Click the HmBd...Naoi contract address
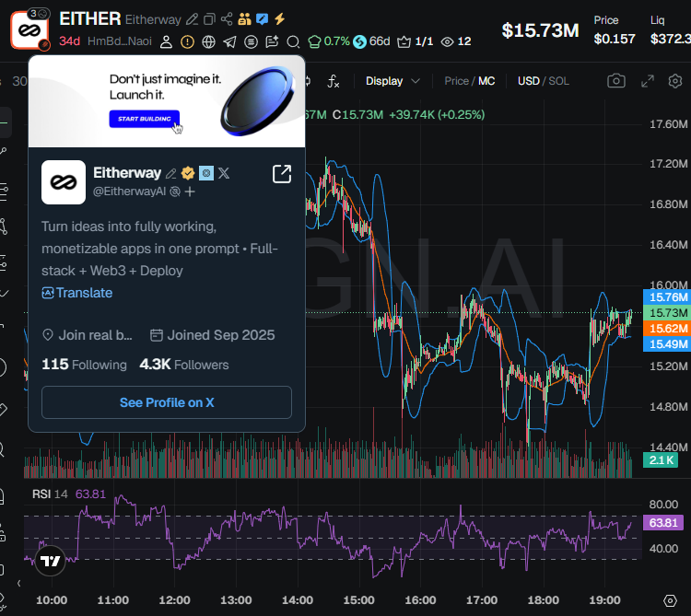The image size is (691, 616). pos(120,41)
